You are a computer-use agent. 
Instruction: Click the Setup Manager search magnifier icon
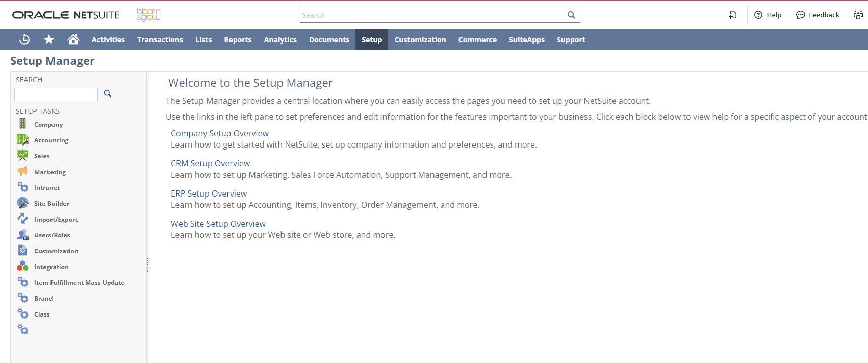pyautogui.click(x=108, y=93)
